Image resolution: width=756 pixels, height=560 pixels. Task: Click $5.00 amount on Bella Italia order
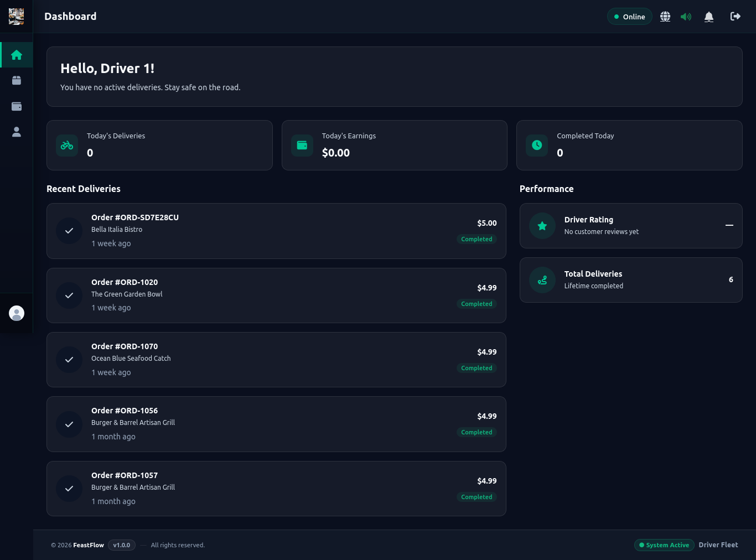click(487, 223)
